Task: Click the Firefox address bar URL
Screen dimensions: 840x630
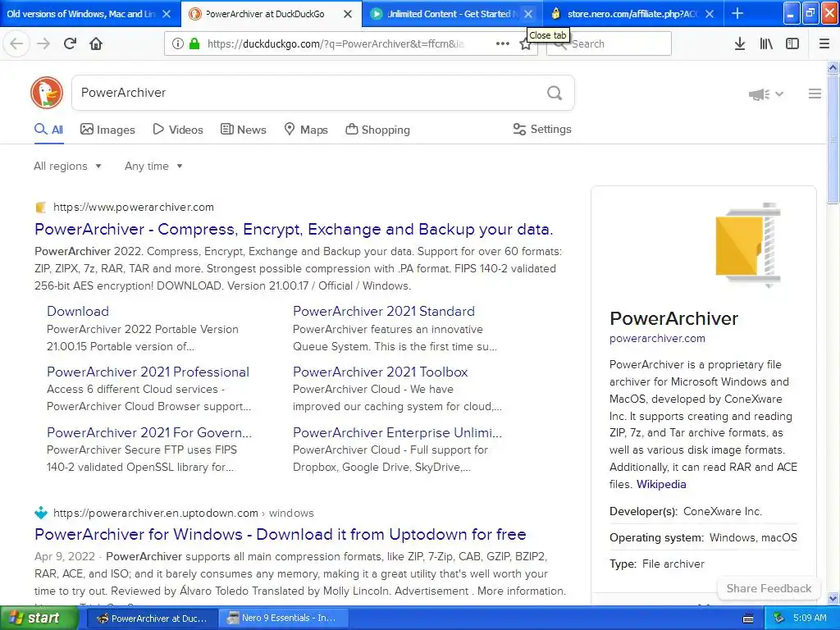Action: (x=336, y=44)
